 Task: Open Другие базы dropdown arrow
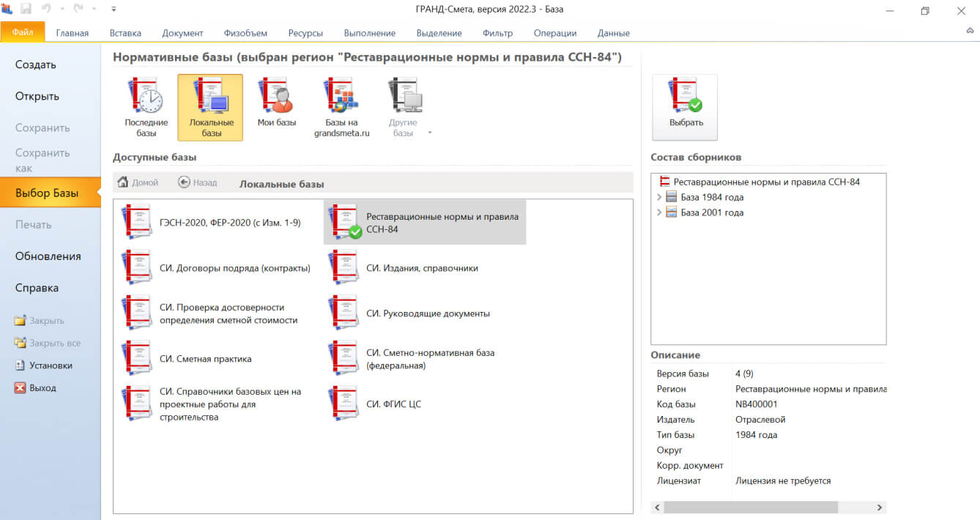tap(430, 133)
